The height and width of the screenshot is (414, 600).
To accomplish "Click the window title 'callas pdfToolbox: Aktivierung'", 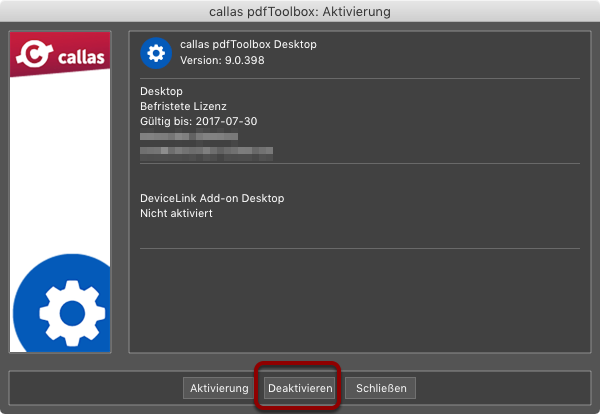I will point(300,11).
